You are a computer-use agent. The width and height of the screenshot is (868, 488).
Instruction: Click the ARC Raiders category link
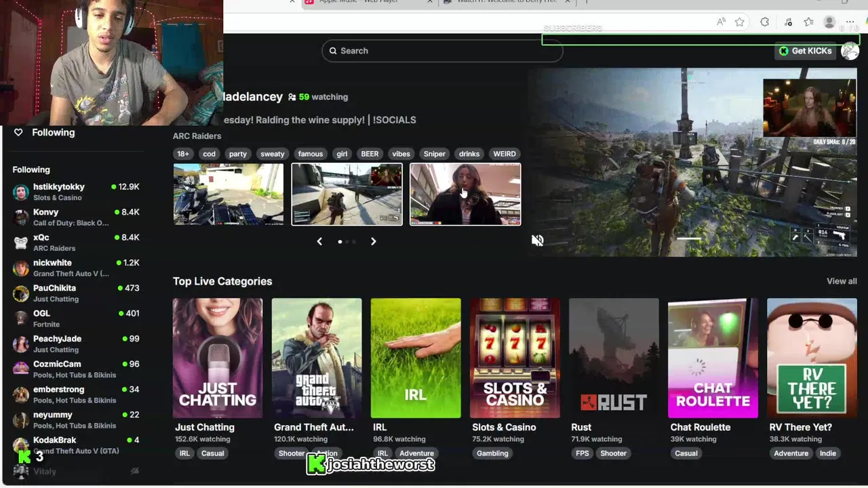click(197, 136)
